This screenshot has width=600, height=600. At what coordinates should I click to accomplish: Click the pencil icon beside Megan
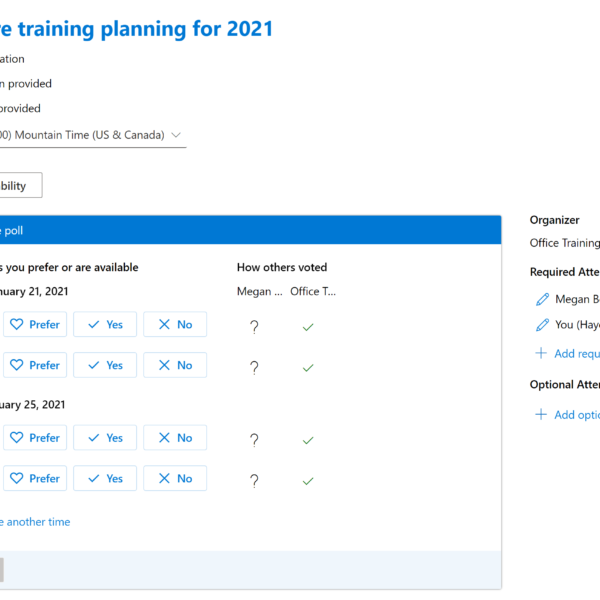[542, 299]
